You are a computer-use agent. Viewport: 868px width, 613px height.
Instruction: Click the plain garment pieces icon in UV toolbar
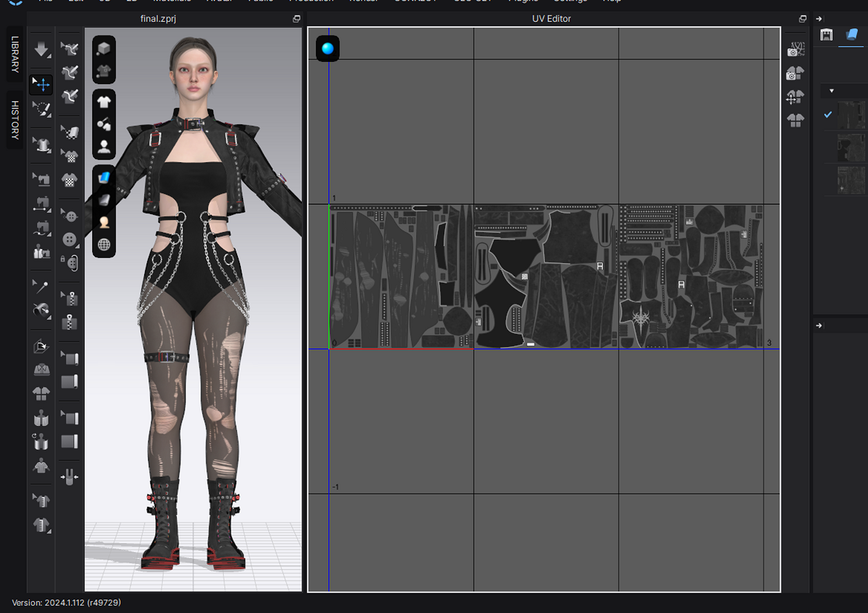click(x=796, y=120)
